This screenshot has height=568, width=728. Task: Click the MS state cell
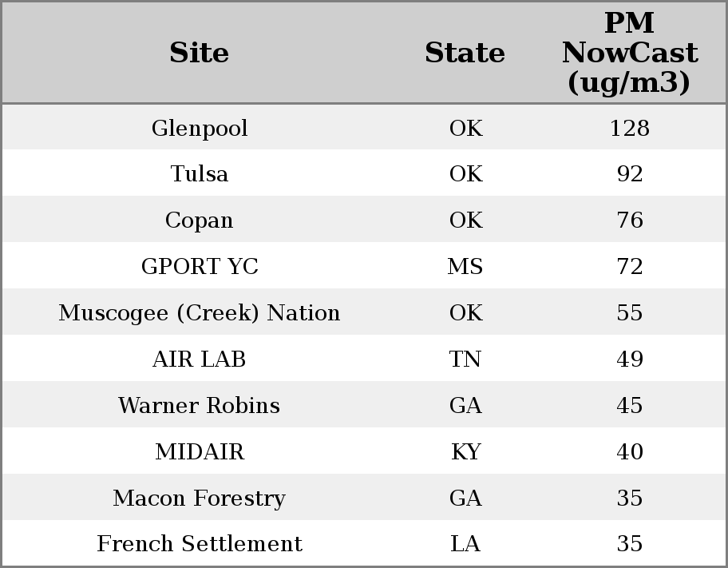click(x=465, y=267)
